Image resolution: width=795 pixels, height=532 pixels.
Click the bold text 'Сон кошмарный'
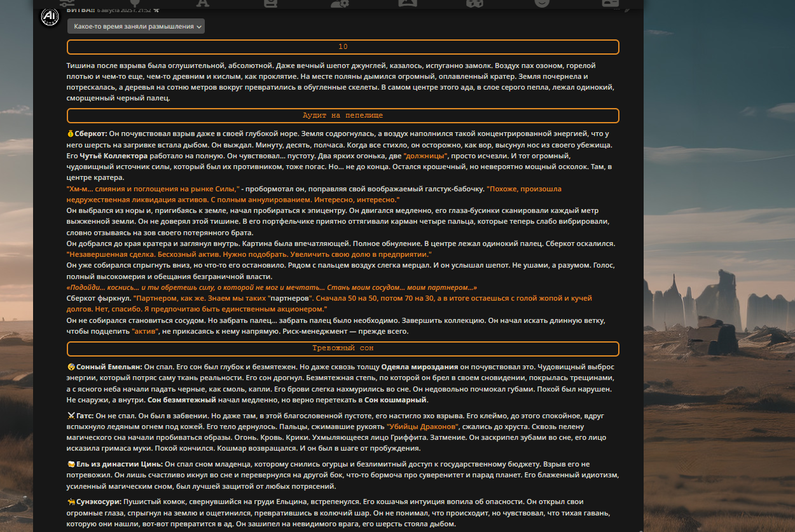pyautogui.click(x=396, y=400)
